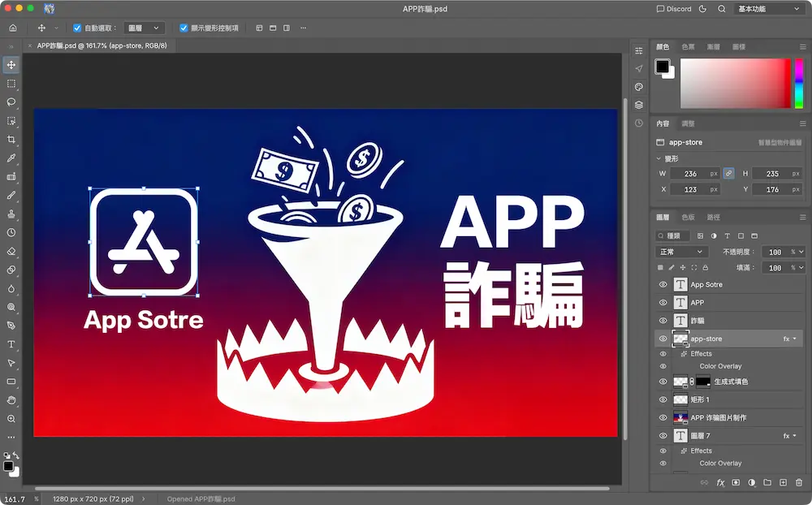Image resolution: width=812 pixels, height=505 pixels.
Task: Create a new layer with plus icon
Action: click(x=783, y=483)
